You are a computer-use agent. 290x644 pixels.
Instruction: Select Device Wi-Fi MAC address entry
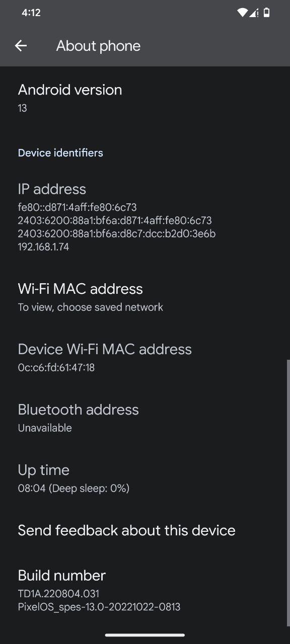click(145, 357)
